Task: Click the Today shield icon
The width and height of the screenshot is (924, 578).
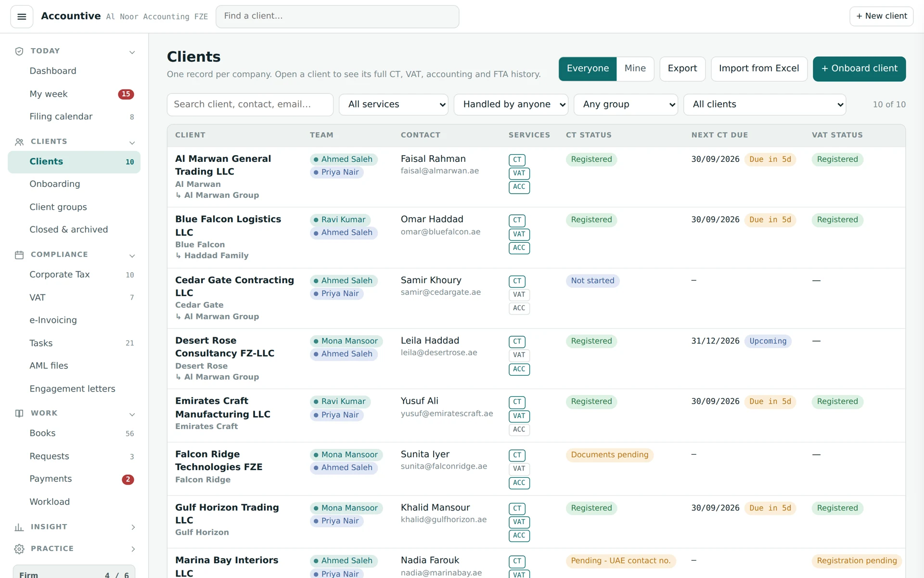Action: (x=19, y=51)
